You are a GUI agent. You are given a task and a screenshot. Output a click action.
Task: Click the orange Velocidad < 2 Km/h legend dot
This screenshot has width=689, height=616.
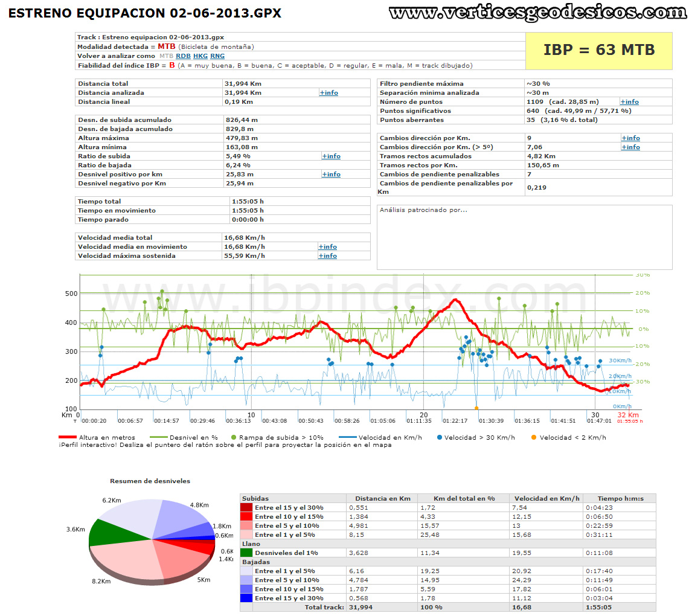point(533,437)
